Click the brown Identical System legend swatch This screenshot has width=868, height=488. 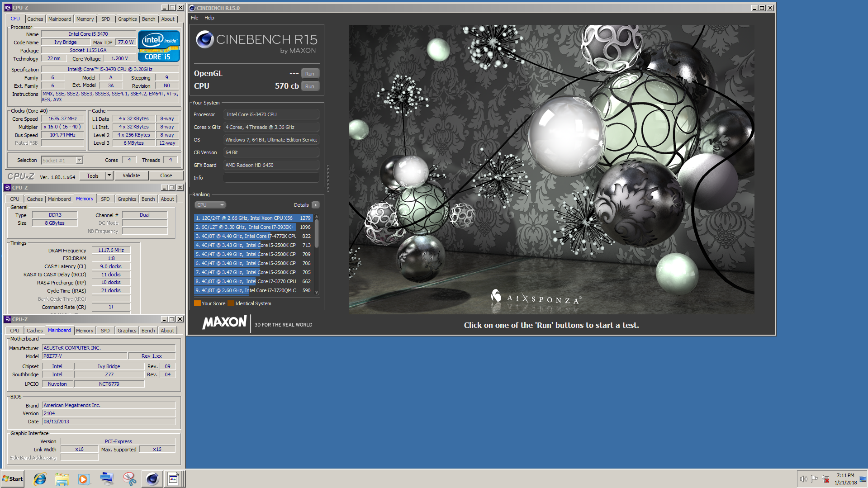(231, 303)
